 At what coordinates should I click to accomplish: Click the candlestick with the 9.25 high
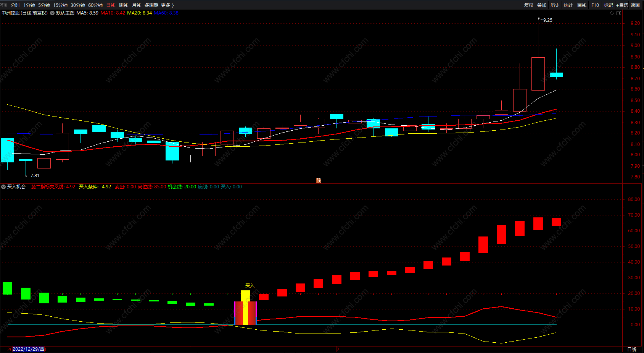pyautogui.click(x=538, y=74)
